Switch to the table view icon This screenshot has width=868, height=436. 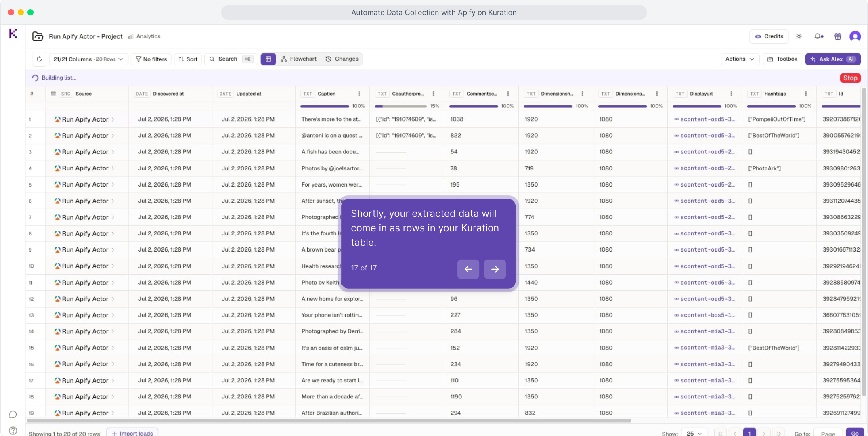tap(268, 59)
